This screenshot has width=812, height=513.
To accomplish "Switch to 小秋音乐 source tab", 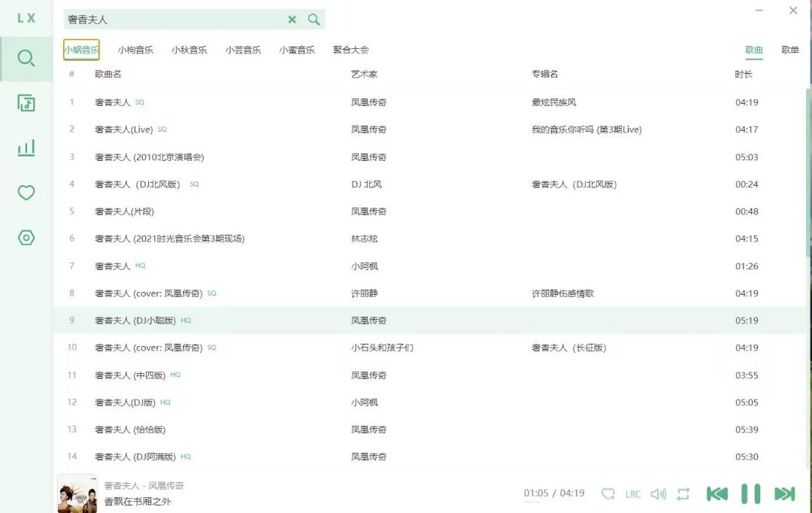I will tap(189, 50).
